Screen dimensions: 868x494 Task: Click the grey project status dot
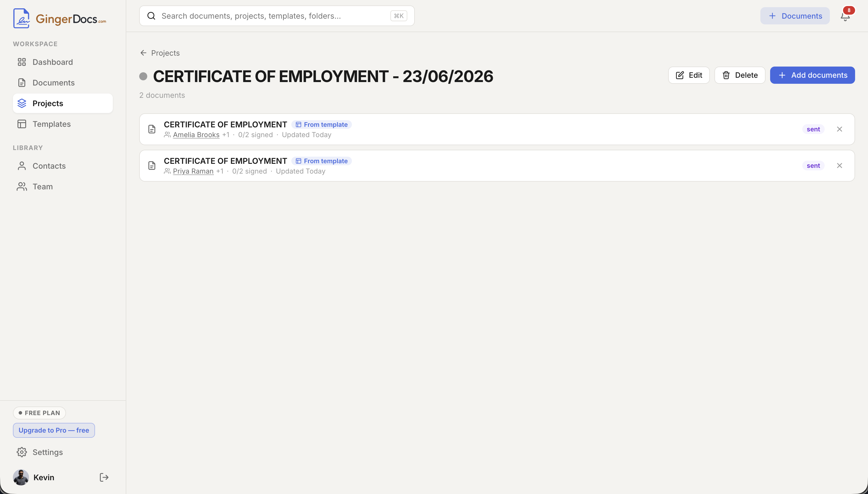click(143, 76)
